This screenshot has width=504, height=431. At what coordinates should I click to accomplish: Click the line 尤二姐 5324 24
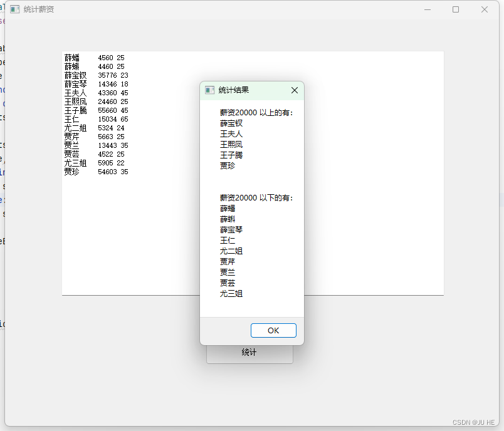pyautogui.click(x=94, y=128)
